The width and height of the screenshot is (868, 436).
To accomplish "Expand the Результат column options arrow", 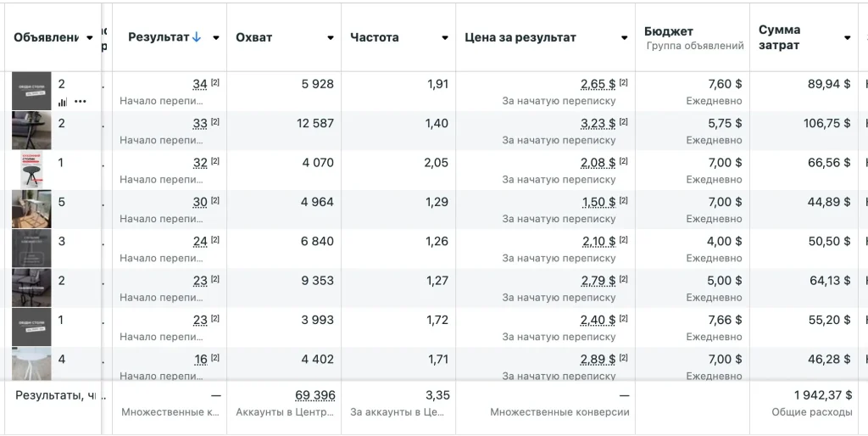I will pos(216,38).
